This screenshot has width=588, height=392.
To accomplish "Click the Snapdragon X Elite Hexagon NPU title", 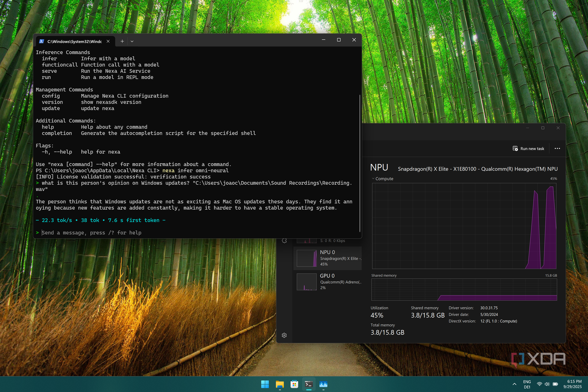I will point(478,169).
